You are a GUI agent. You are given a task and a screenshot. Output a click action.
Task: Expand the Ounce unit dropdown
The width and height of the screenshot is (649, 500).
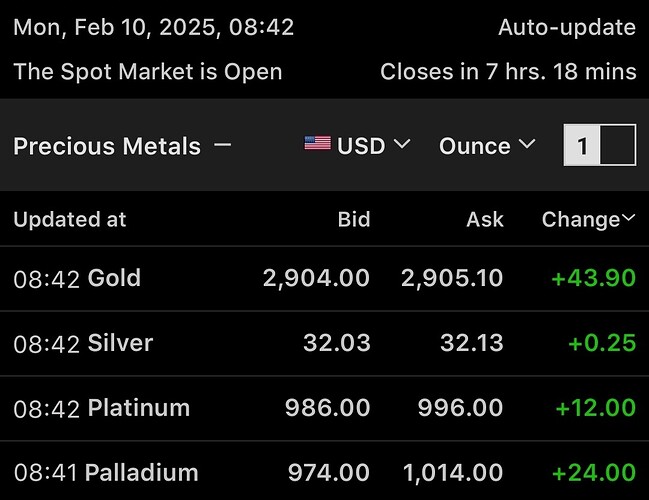(487, 145)
